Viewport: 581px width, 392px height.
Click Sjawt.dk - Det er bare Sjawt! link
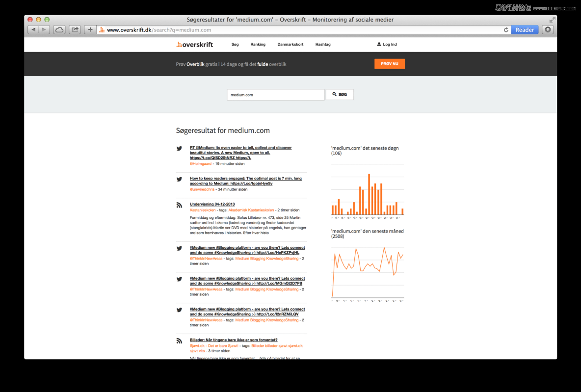point(214,346)
